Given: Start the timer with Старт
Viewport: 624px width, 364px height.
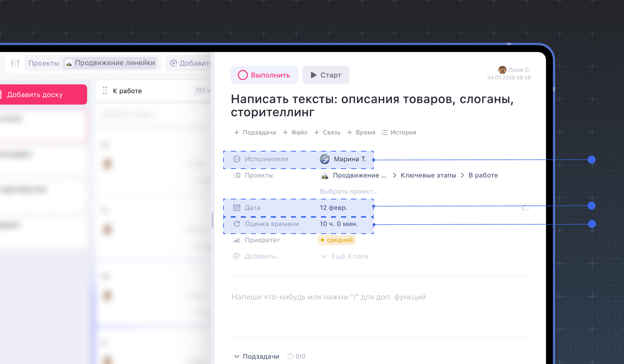Looking at the screenshot, I should click(326, 75).
